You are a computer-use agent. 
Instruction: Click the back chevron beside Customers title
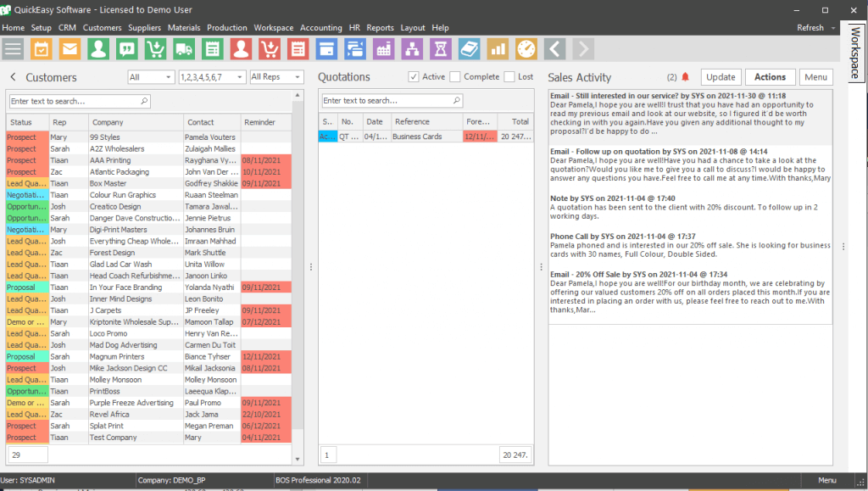pyautogui.click(x=14, y=77)
